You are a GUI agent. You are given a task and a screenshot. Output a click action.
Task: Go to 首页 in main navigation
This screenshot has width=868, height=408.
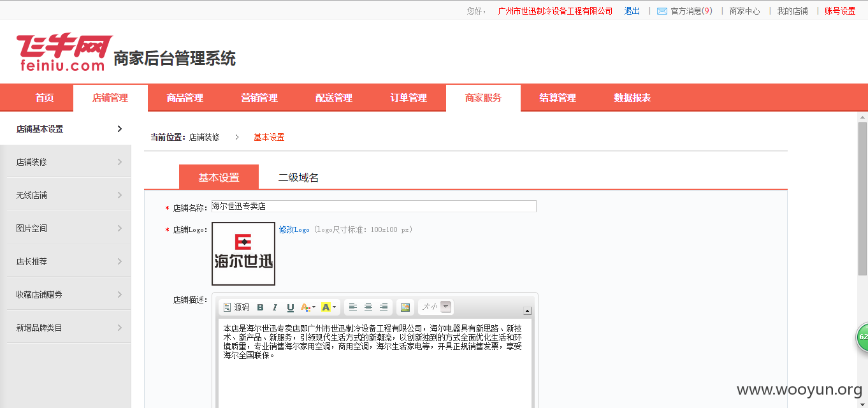45,98
